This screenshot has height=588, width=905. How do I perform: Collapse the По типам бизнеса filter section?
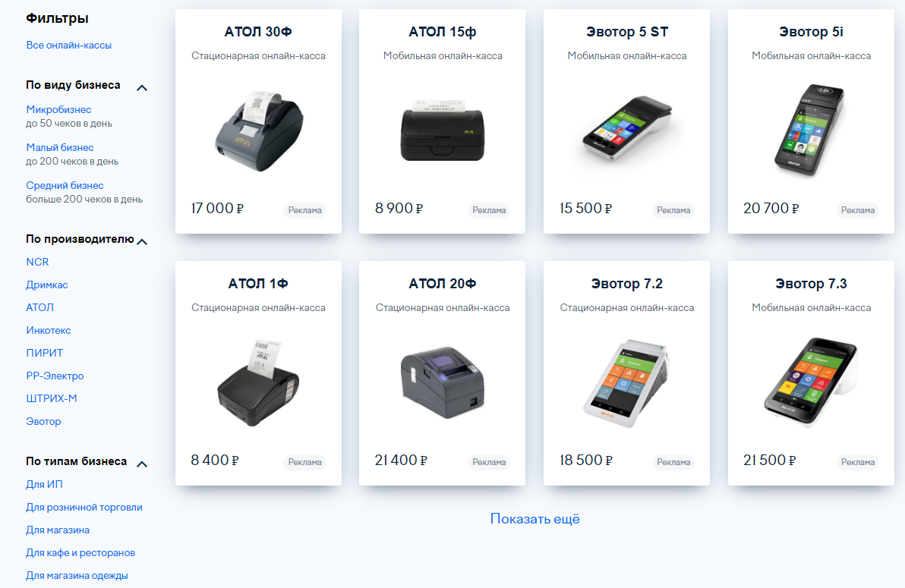(x=142, y=464)
